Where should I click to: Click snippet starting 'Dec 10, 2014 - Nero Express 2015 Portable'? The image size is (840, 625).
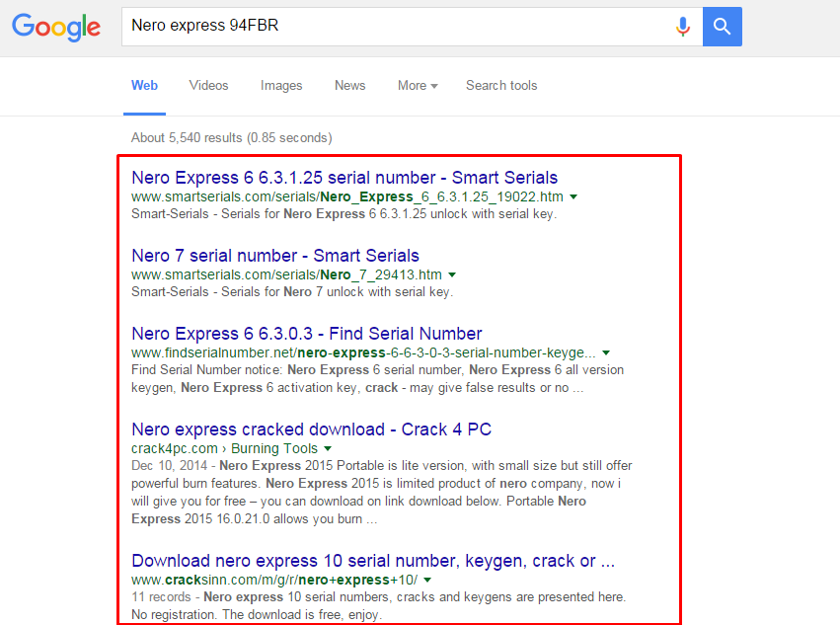click(x=381, y=492)
